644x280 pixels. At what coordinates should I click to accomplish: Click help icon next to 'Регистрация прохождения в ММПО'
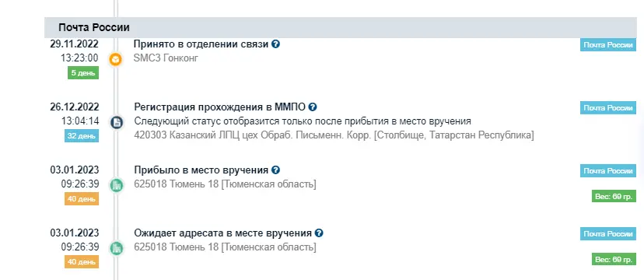(x=313, y=107)
